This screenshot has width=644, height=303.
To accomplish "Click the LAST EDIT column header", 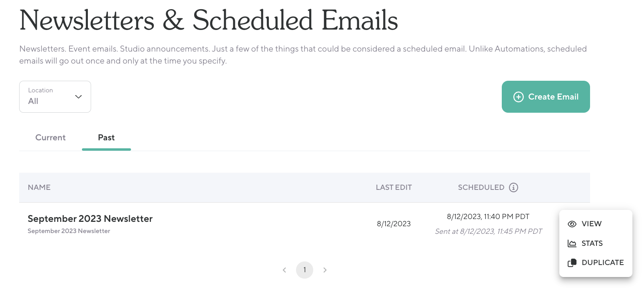I will 394,187.
